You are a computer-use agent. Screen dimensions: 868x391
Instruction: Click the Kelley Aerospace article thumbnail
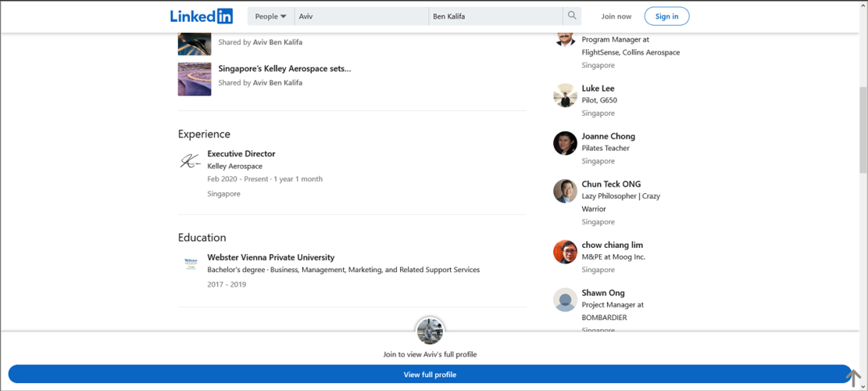[x=195, y=79]
